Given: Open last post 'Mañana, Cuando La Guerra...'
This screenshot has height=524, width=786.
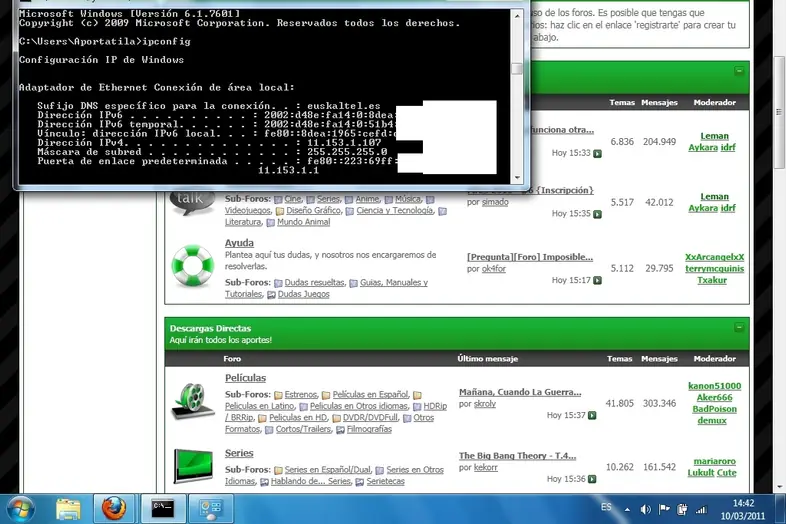Looking at the screenshot, I should click(x=520, y=392).
